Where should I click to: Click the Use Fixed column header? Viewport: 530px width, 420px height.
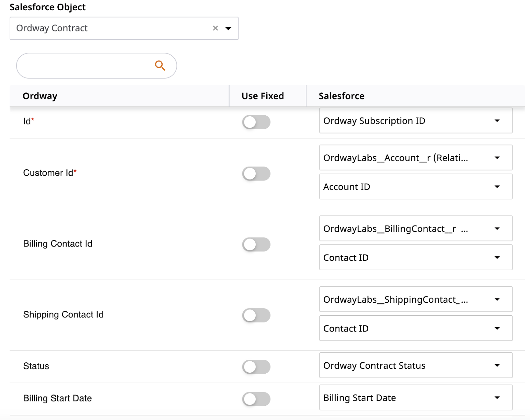(x=263, y=96)
